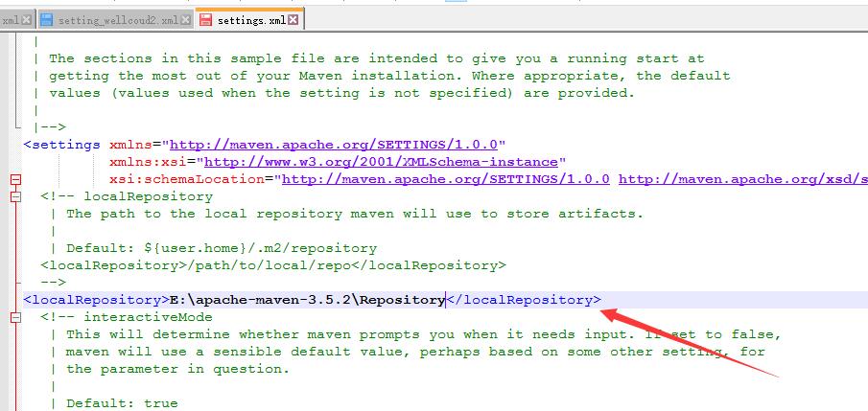The height and width of the screenshot is (411, 868).
Task: Click the <settings opening tag
Action: click(61, 145)
